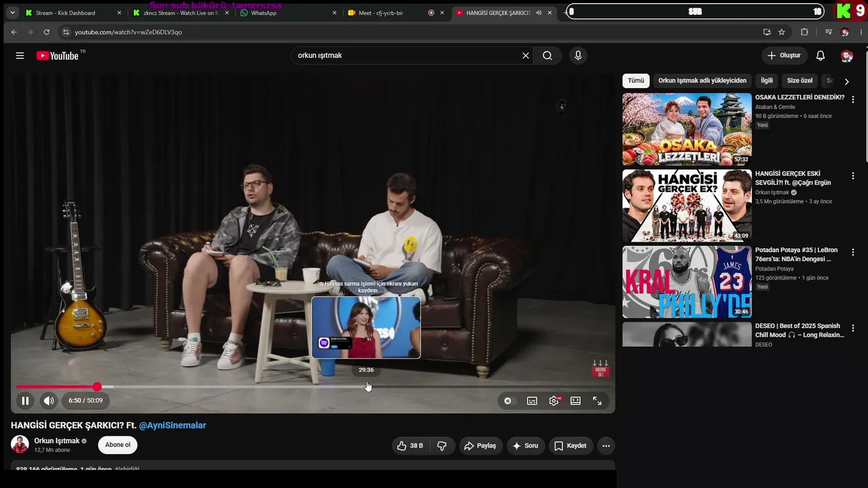868x488 pixels.
Task: Click the search input field
Action: click(x=407, y=56)
